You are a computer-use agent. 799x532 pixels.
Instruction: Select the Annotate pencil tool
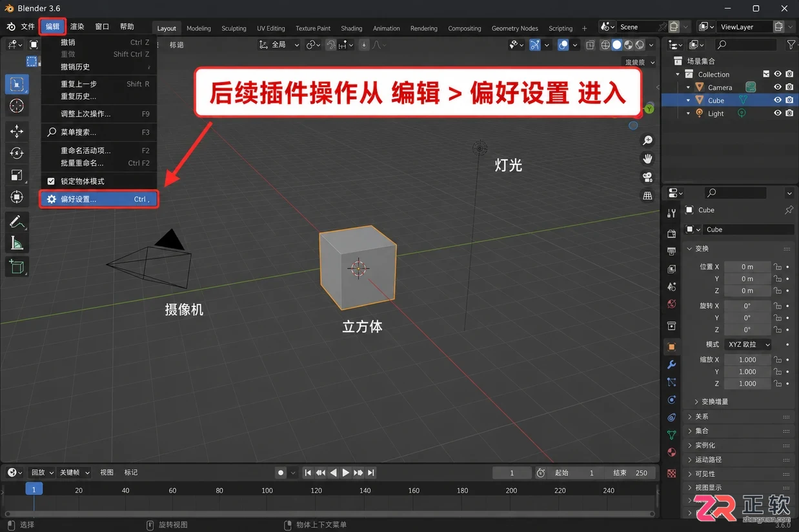coord(17,222)
